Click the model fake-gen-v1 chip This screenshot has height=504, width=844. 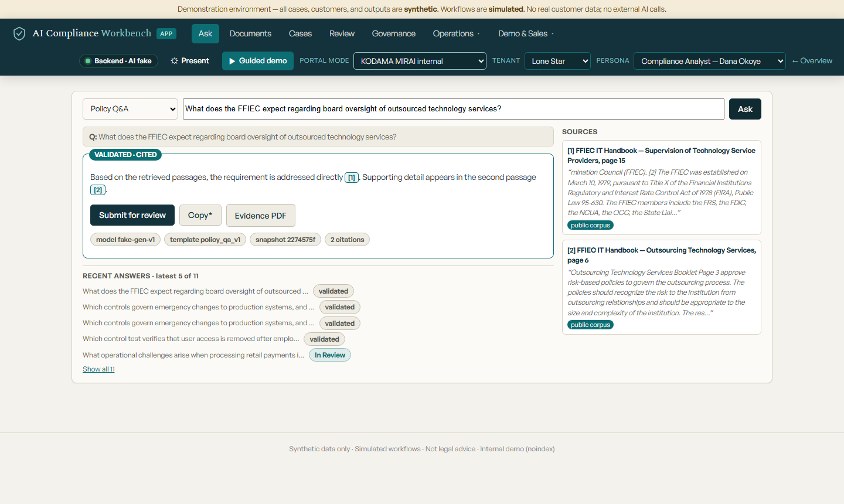pos(125,240)
